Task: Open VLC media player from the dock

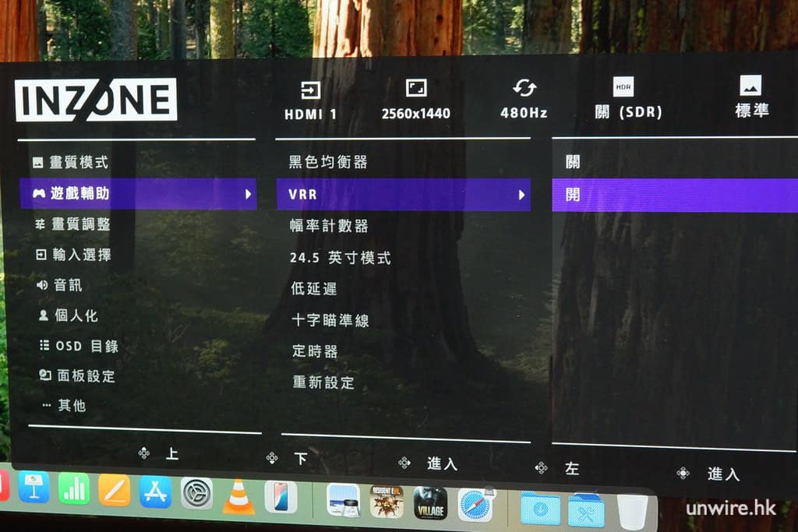Action: pyautogui.click(x=238, y=496)
